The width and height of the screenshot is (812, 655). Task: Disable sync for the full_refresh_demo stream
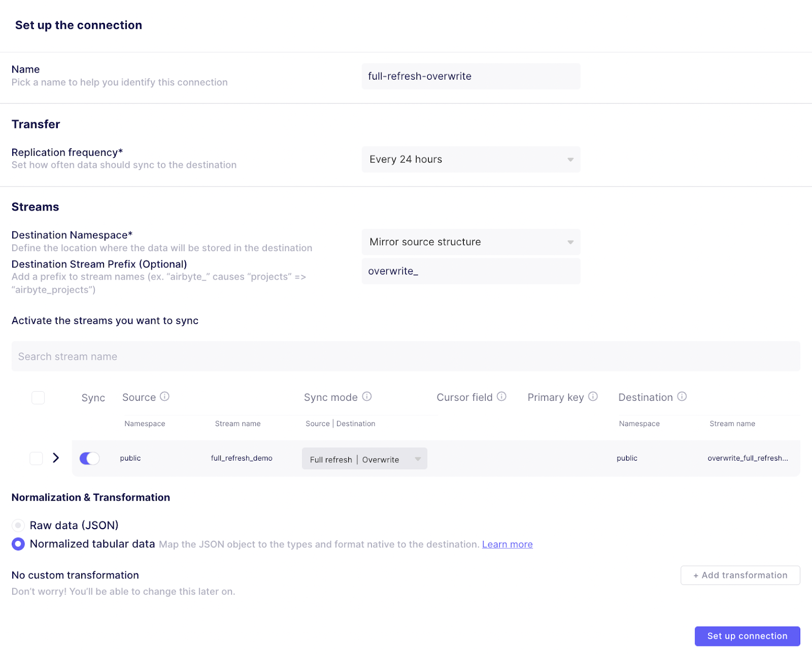(x=89, y=458)
